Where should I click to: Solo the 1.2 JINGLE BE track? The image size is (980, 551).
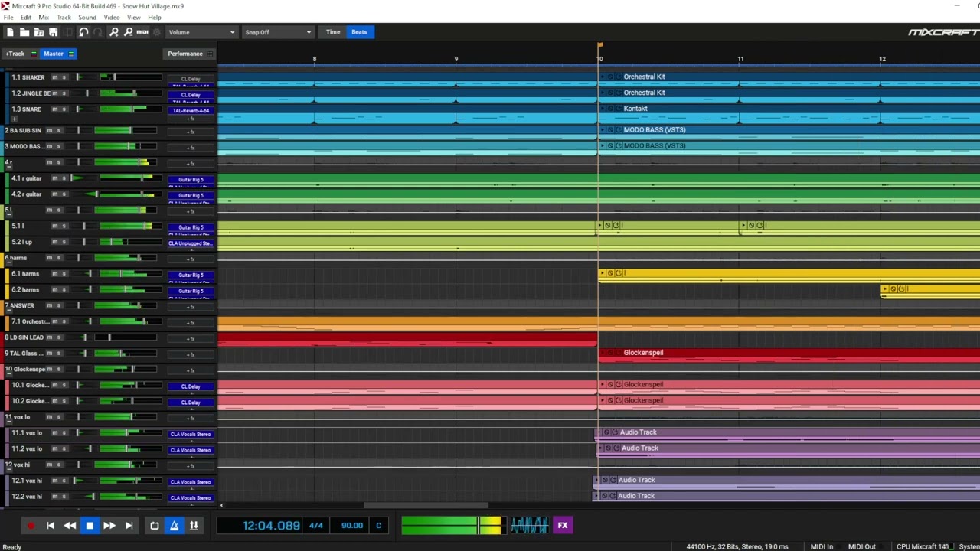click(64, 93)
